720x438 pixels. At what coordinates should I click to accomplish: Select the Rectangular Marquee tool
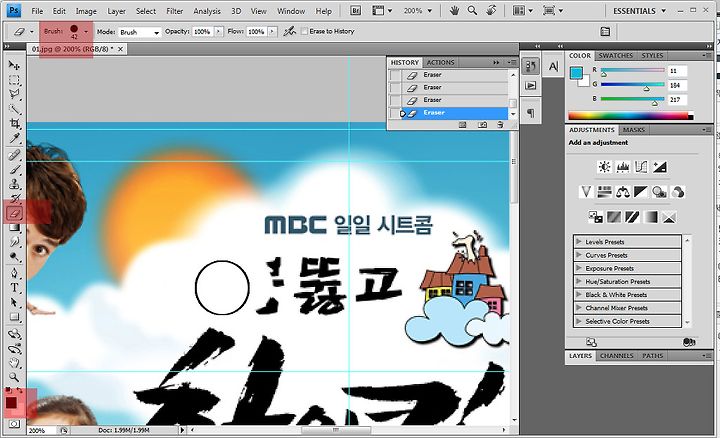[14, 80]
